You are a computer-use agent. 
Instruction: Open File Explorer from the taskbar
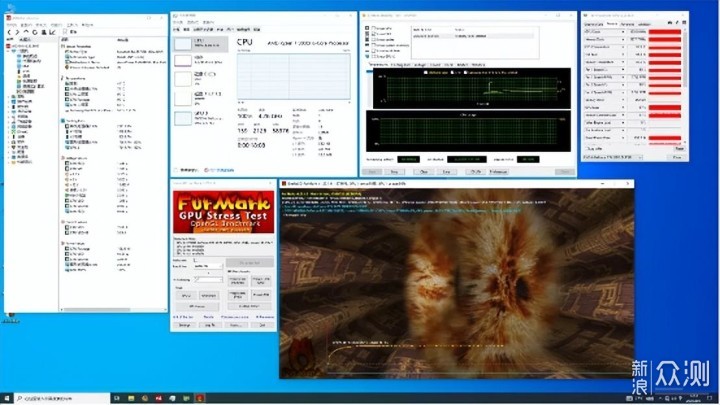pyautogui.click(x=131, y=398)
